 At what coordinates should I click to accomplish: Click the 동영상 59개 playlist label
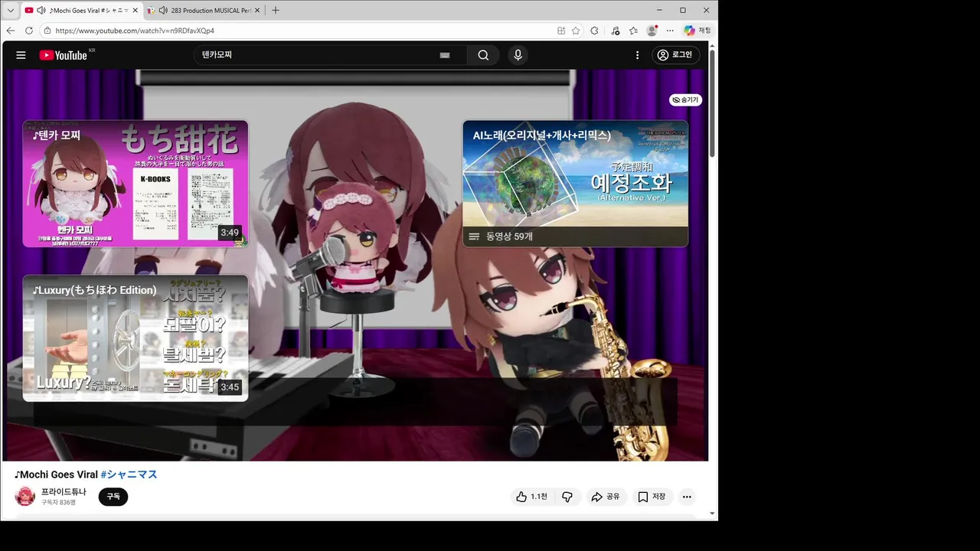click(x=509, y=236)
